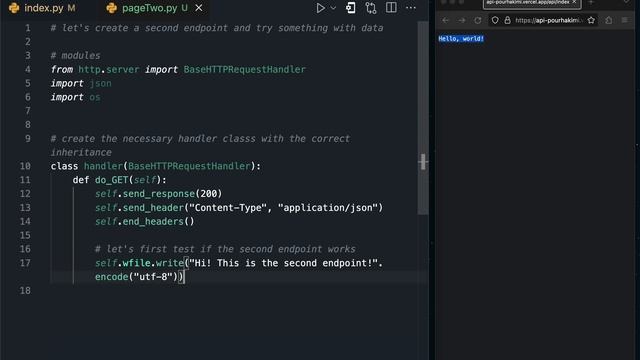The image size is (640, 360).
Task: Open the browser hamburger menu
Action: 624,20
